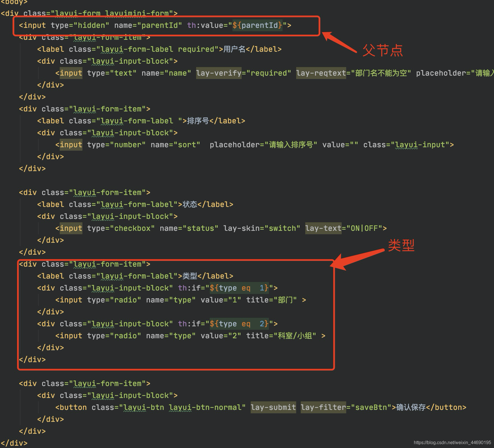Image resolution: width=494 pixels, height=448 pixels.
Task: Click the hidden parentId input line
Action: pos(155,25)
